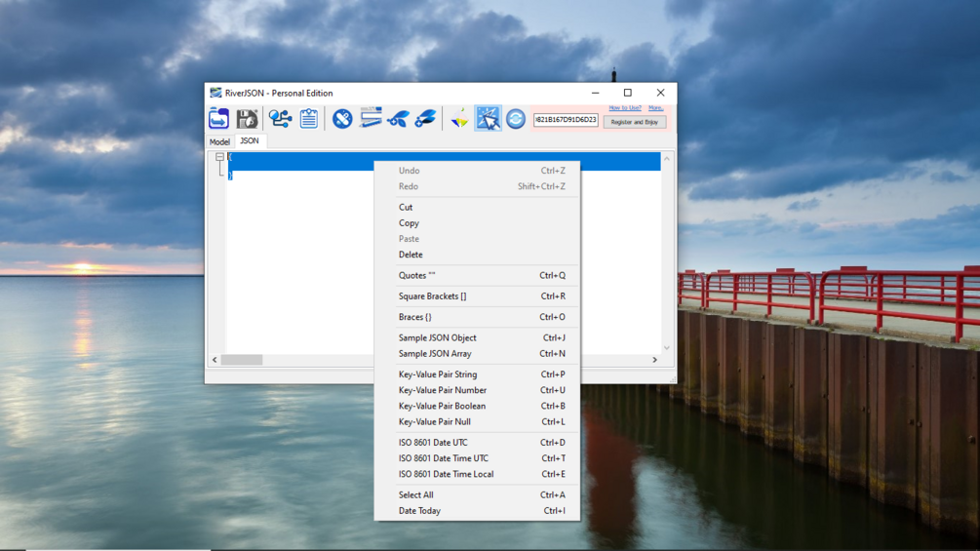Toggle the highlighted cursor pointer tool icon
The image size is (980, 551).
coord(488,118)
